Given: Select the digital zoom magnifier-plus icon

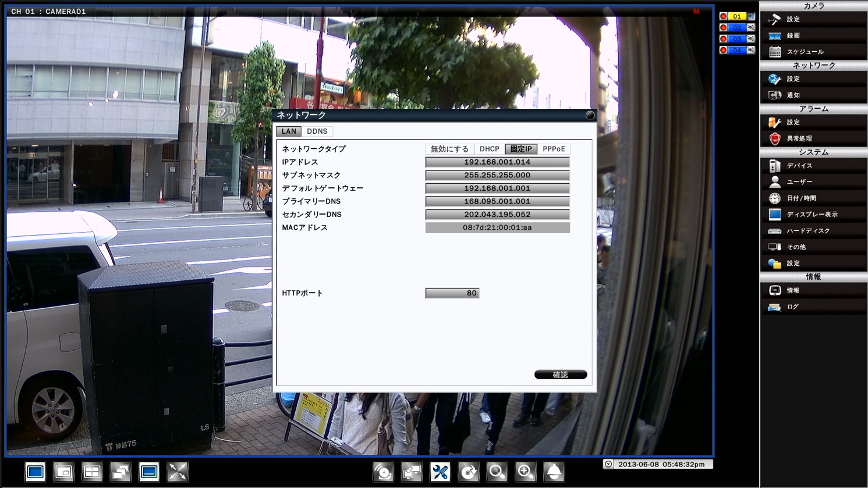Looking at the screenshot, I should pyautogui.click(x=525, y=472).
